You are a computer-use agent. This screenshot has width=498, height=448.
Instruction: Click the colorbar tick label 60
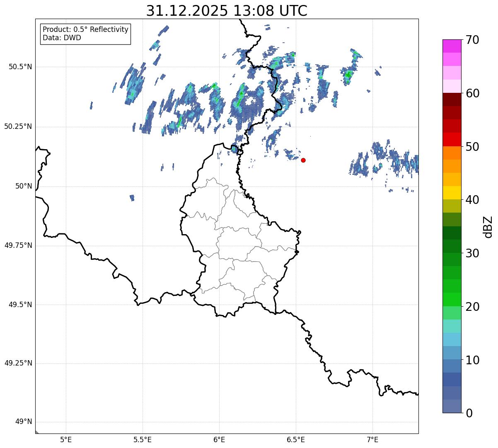point(472,93)
